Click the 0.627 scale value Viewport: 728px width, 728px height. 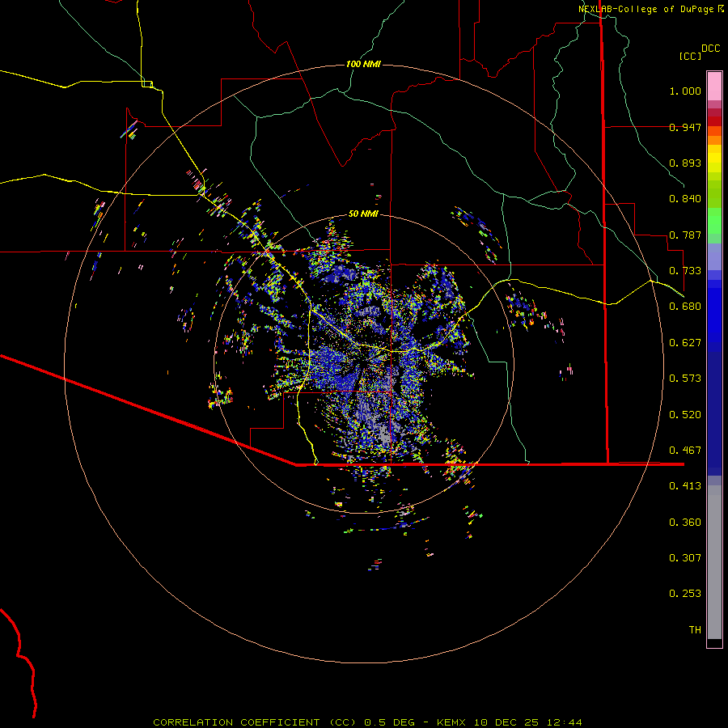685,343
